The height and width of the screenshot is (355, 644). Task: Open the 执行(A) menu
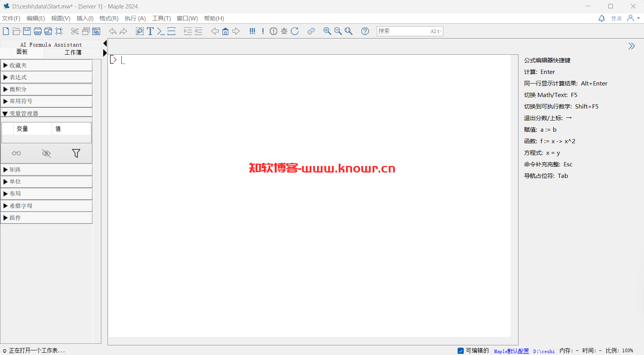tap(135, 18)
